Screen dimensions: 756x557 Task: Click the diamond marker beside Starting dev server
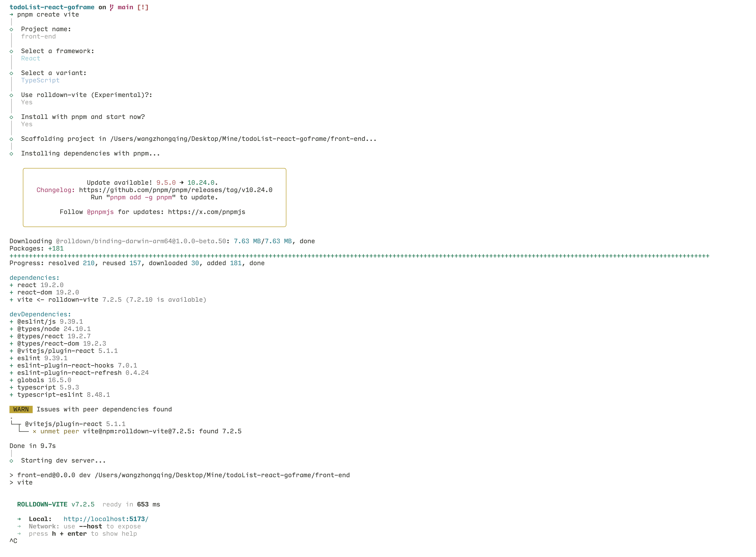pos(11,461)
